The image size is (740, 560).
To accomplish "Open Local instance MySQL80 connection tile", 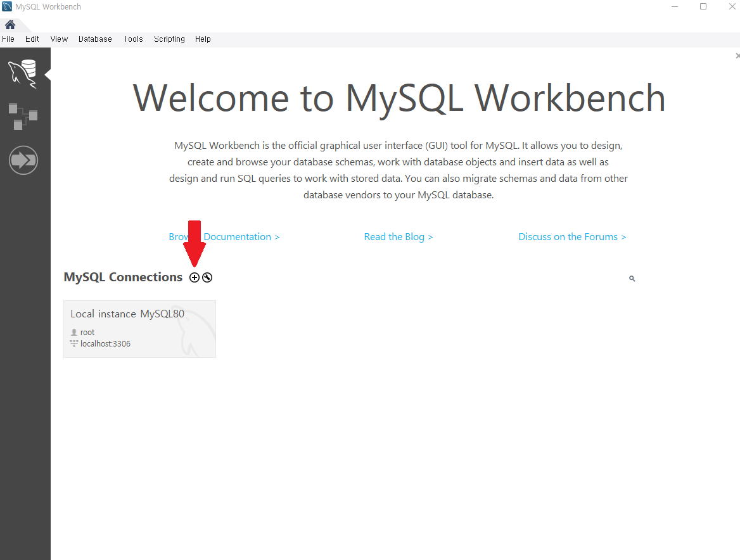I will click(x=139, y=329).
